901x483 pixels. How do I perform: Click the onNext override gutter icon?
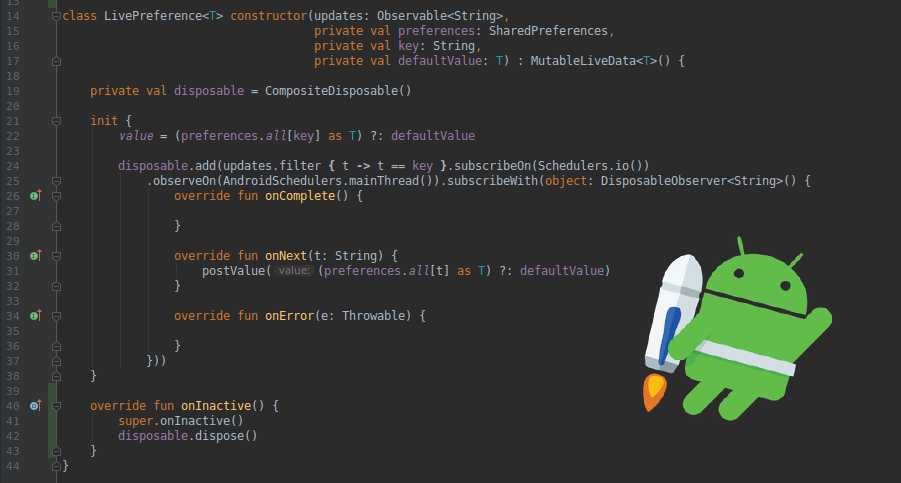[36, 256]
